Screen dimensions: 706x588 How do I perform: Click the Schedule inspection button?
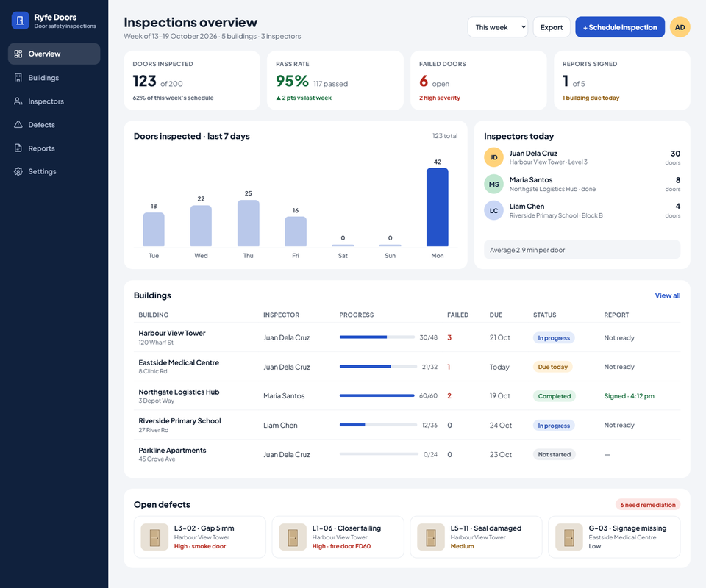[x=620, y=27]
